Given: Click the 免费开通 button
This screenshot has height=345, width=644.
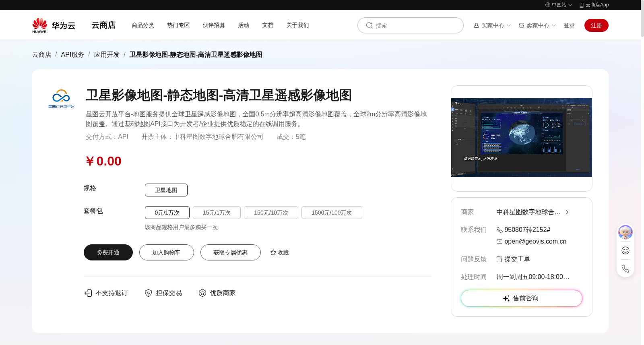Looking at the screenshot, I should point(108,252).
